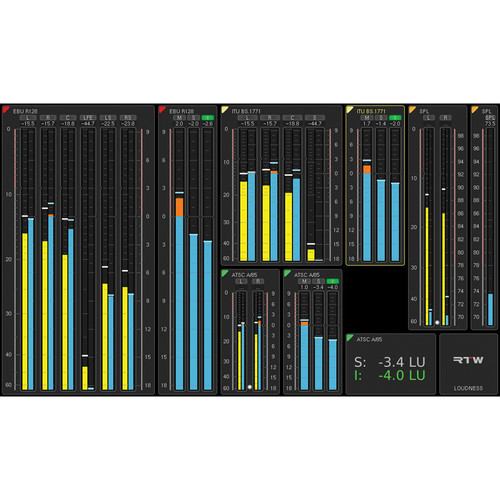Toggle the green I button in the ATSC A85 M/S/I panel

332,281
